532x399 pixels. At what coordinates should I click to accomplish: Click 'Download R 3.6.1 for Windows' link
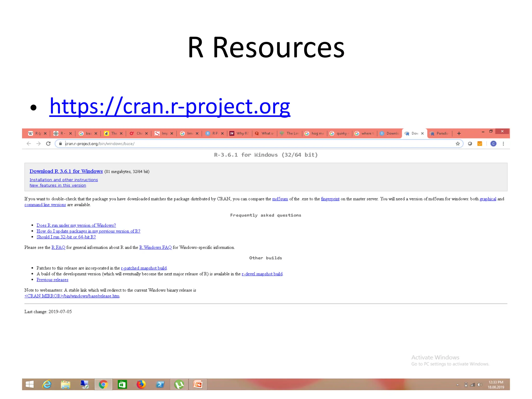pyautogui.click(x=66, y=171)
